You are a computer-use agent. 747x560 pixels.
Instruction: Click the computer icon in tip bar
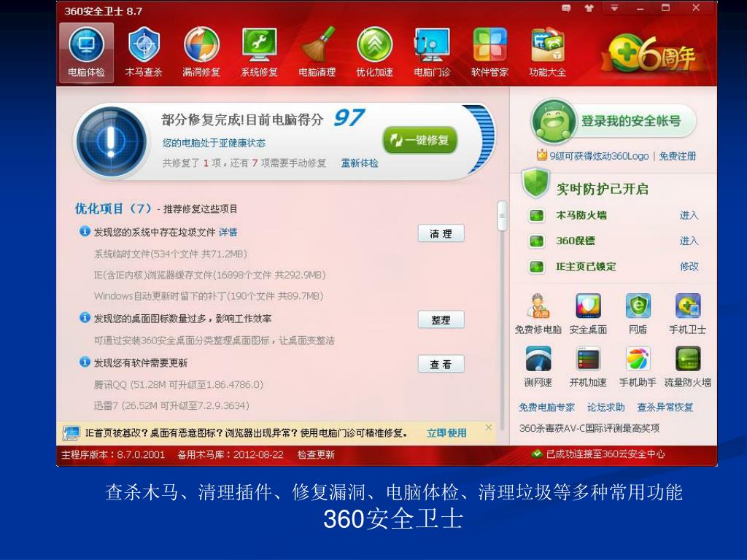(x=71, y=433)
